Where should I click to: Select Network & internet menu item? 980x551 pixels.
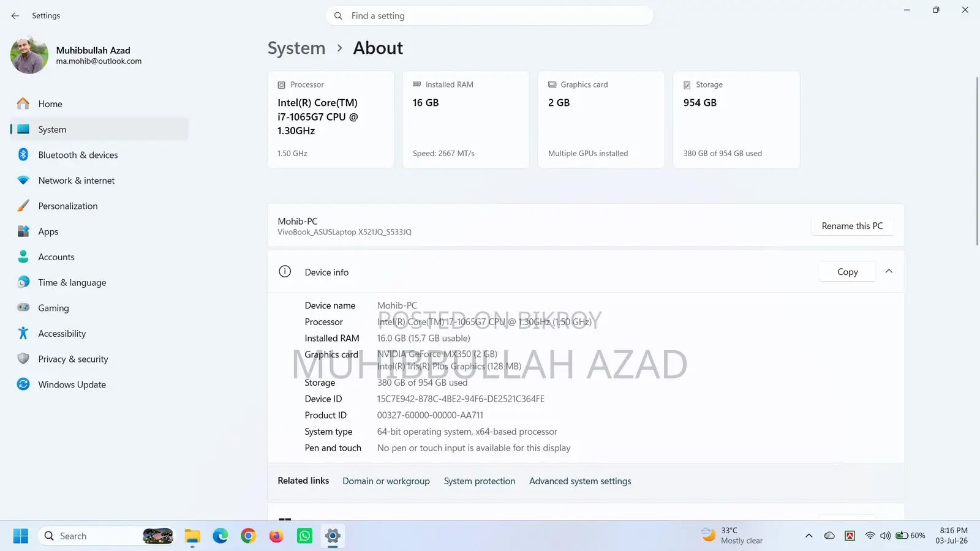click(99, 181)
